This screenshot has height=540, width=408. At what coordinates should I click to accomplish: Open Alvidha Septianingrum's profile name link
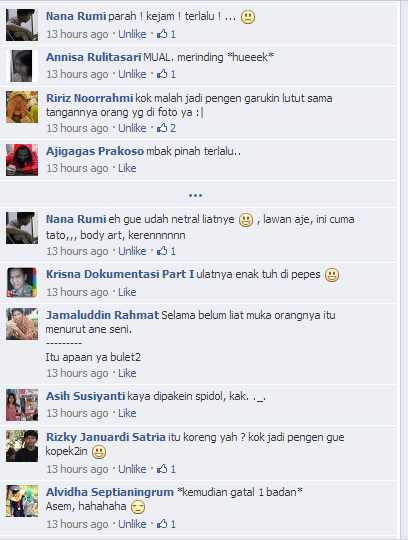pos(110,492)
